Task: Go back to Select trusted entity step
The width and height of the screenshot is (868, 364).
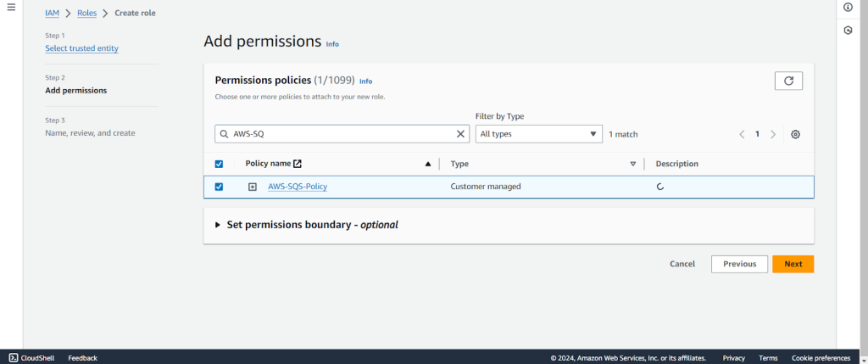Action: click(x=82, y=48)
